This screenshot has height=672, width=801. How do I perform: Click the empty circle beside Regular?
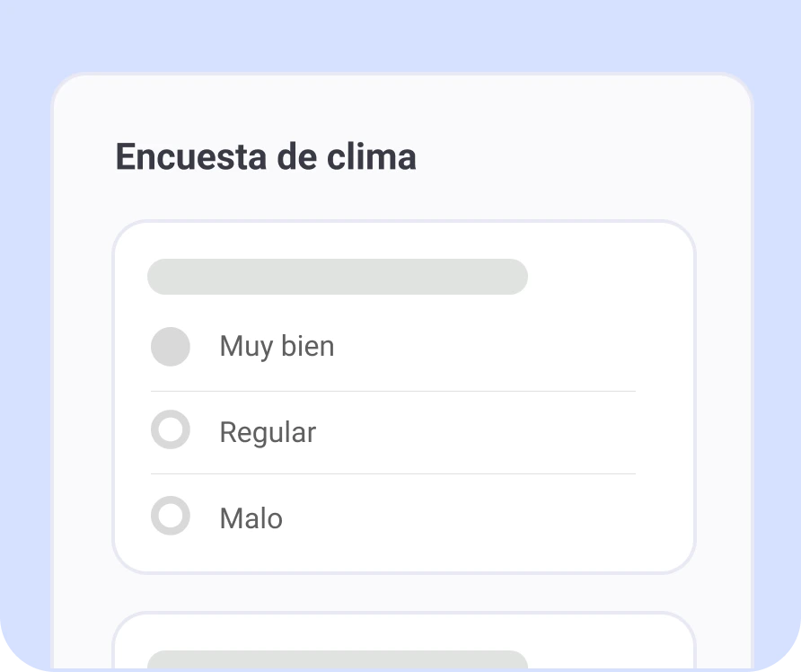coord(171,430)
